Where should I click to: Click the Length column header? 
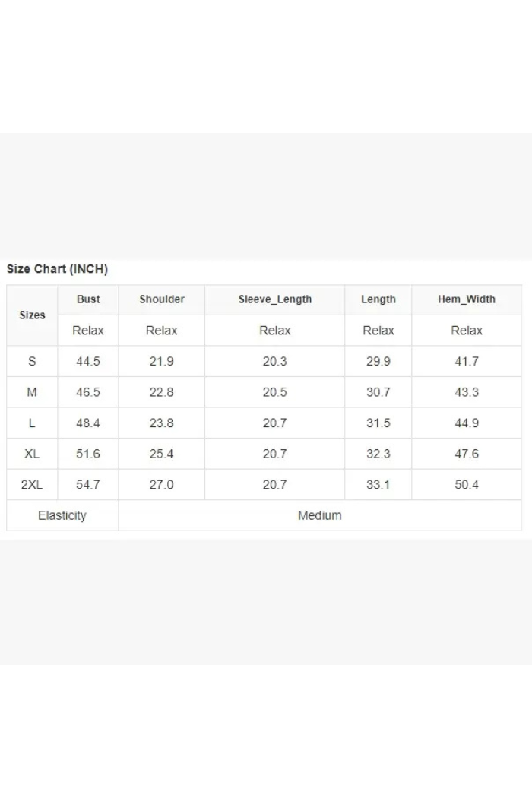coord(378,299)
